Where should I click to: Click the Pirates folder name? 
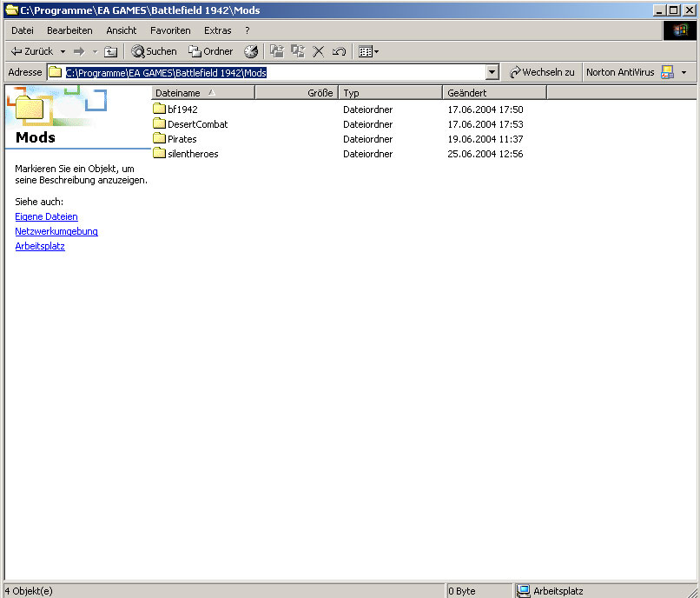coord(182,139)
